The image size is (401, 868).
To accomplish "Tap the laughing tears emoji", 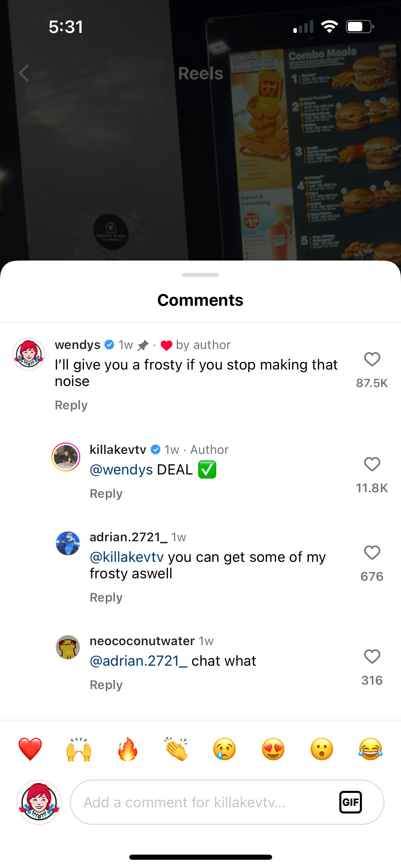I will pyautogui.click(x=370, y=749).
